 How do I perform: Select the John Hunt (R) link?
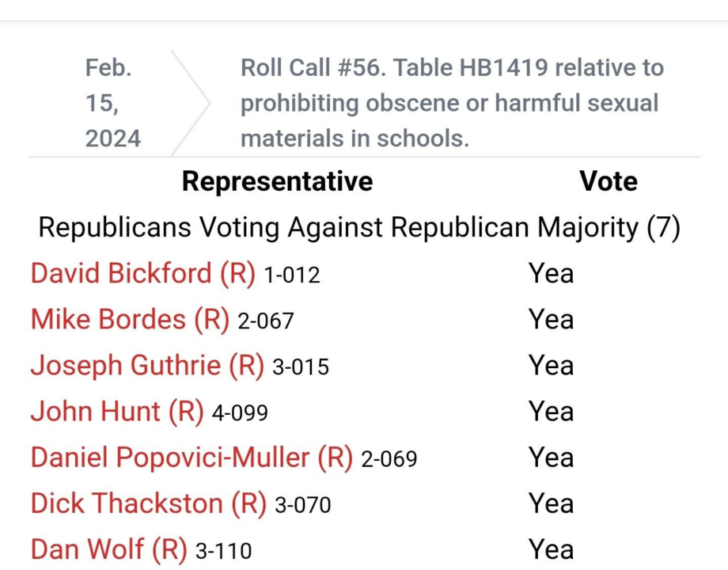point(117,412)
